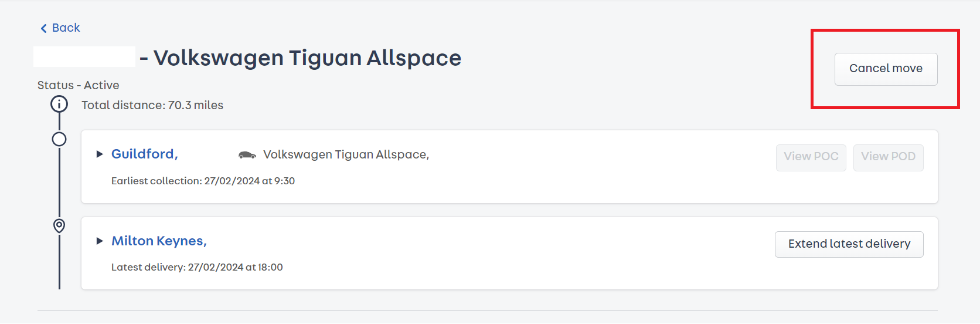The image size is (980, 324).
Task: Click the collection circle marker on the timeline
Action: click(x=59, y=139)
